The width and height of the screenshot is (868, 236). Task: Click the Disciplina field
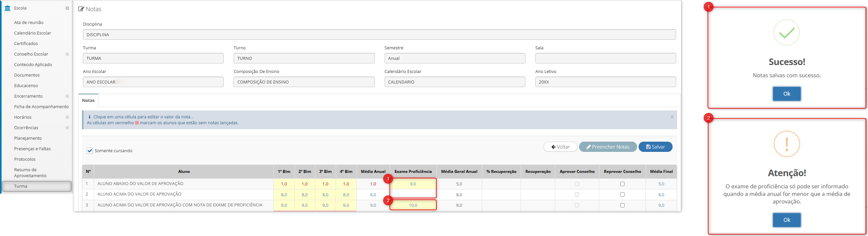pos(379,35)
